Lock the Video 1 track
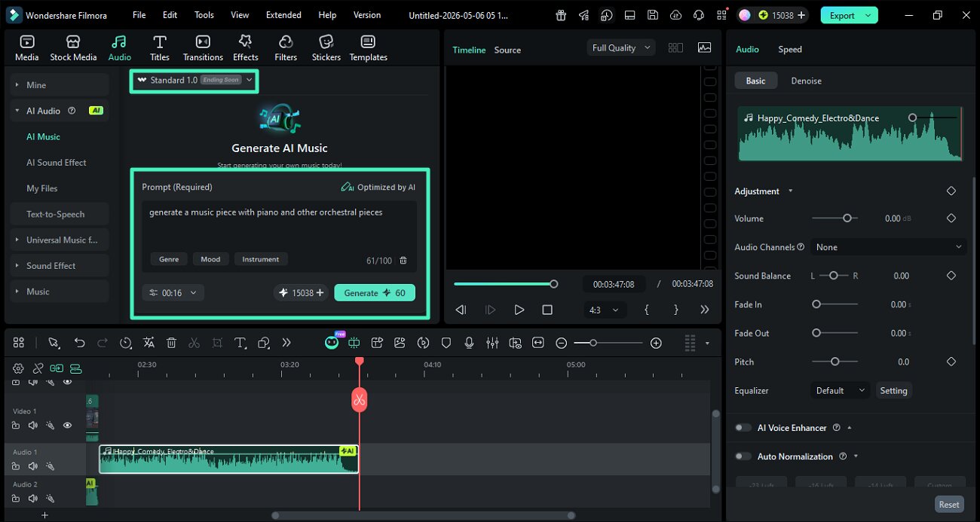The image size is (980, 522). (16, 426)
